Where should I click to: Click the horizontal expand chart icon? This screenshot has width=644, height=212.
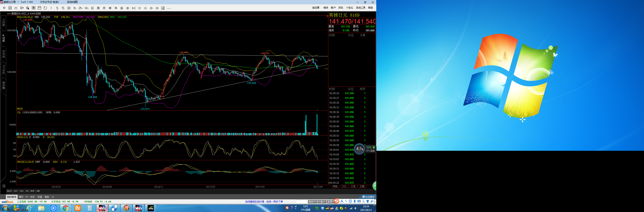128,8
